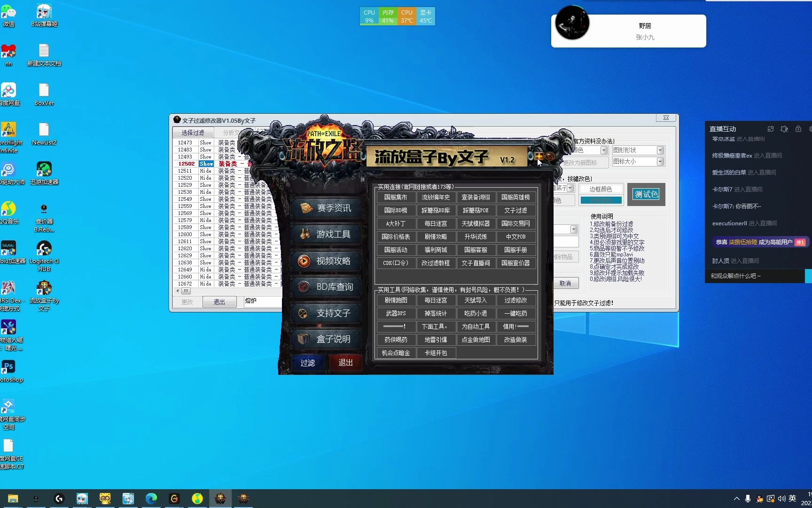The height and width of the screenshot is (508, 812).
Task: Click the pop-out icon in 直播互动 panel
Action: pyautogui.click(x=771, y=129)
